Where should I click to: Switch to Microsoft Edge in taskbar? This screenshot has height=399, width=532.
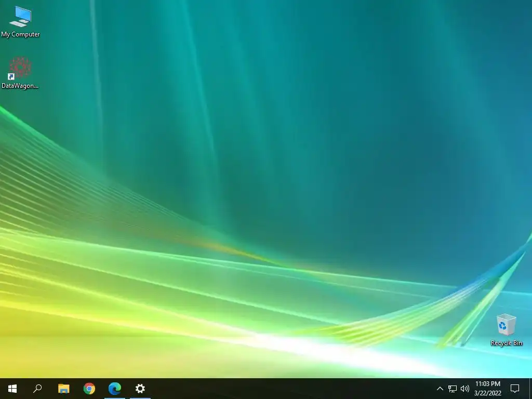(115, 389)
